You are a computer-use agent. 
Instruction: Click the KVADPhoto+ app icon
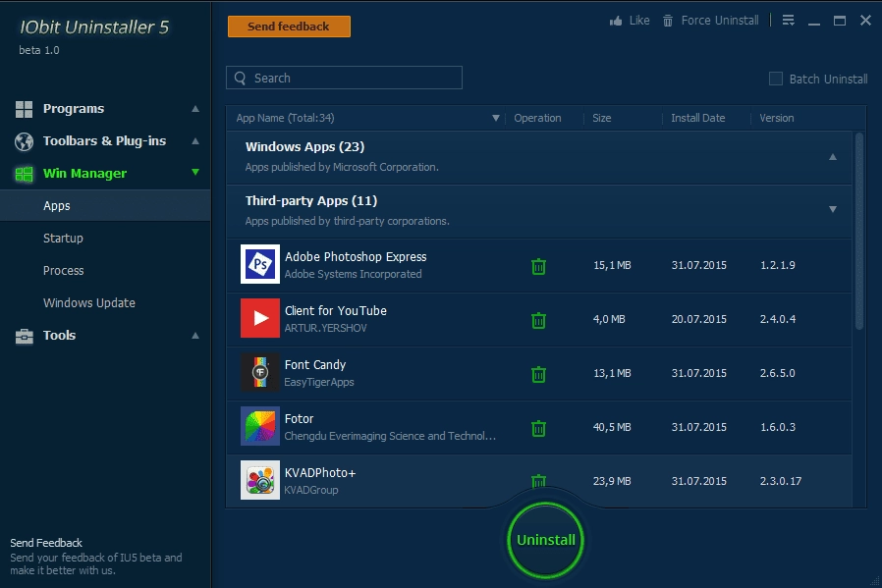pyautogui.click(x=260, y=479)
